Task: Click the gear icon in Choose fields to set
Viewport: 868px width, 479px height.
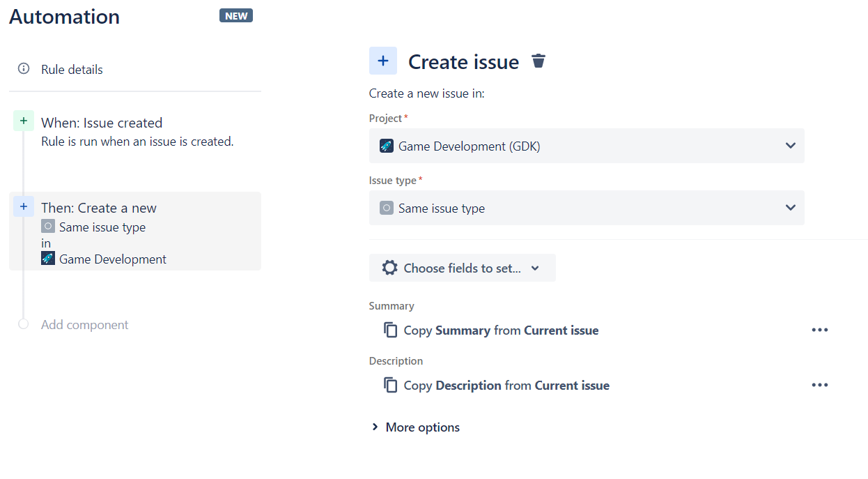Action: click(x=390, y=268)
